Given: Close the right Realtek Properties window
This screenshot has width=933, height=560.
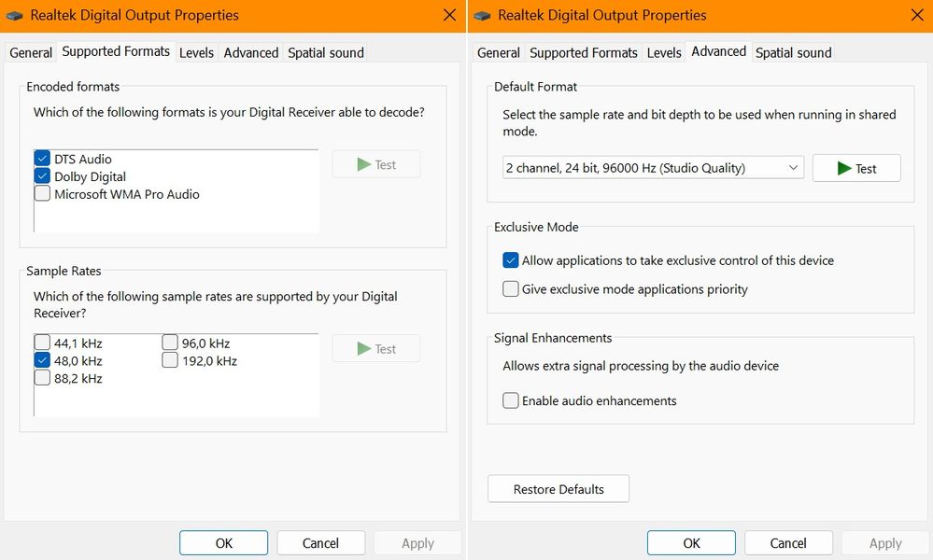Looking at the screenshot, I should (917, 15).
